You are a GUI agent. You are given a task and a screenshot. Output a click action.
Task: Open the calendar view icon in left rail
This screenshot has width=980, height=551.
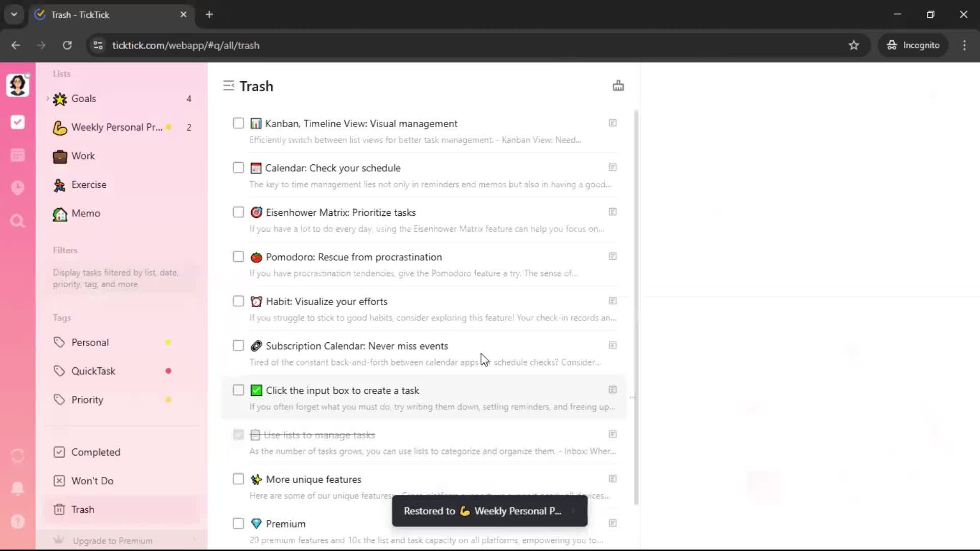(x=17, y=155)
